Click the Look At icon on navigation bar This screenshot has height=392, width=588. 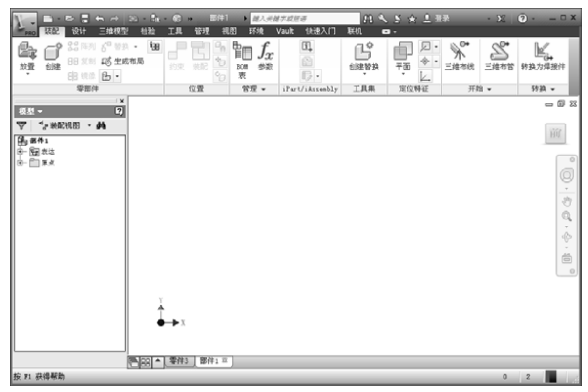tap(567, 259)
